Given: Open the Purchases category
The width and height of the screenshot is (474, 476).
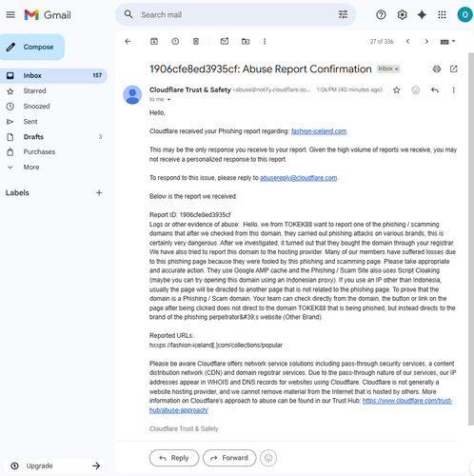Looking at the screenshot, I should pyautogui.click(x=53, y=152).
